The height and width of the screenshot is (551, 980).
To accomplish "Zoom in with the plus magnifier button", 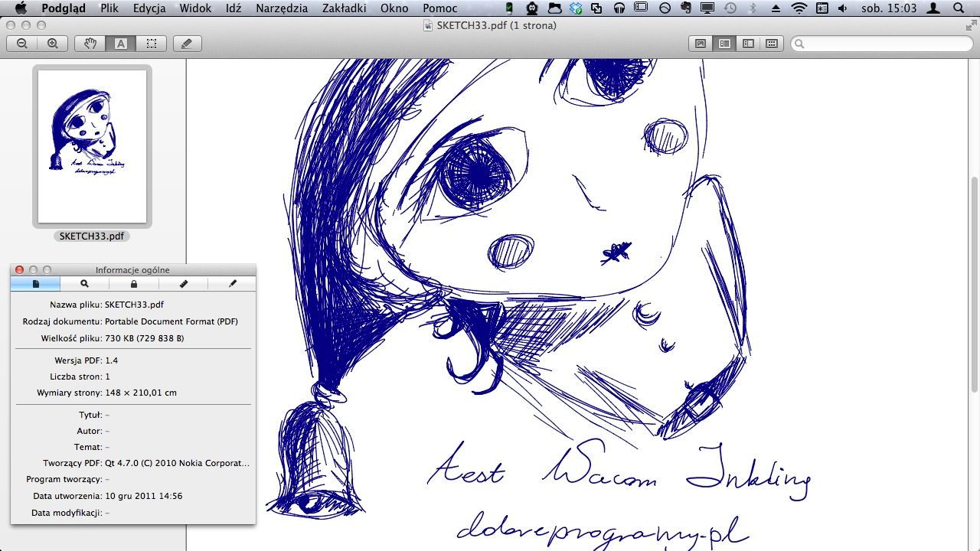I will pos(53,44).
